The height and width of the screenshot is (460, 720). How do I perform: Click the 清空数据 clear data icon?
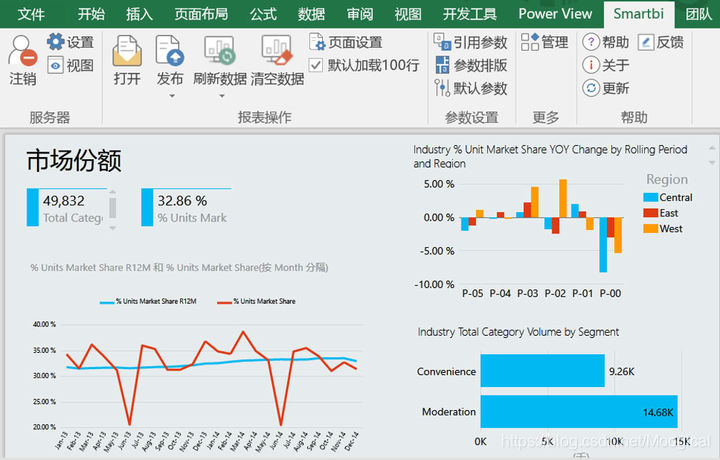pyautogui.click(x=277, y=50)
